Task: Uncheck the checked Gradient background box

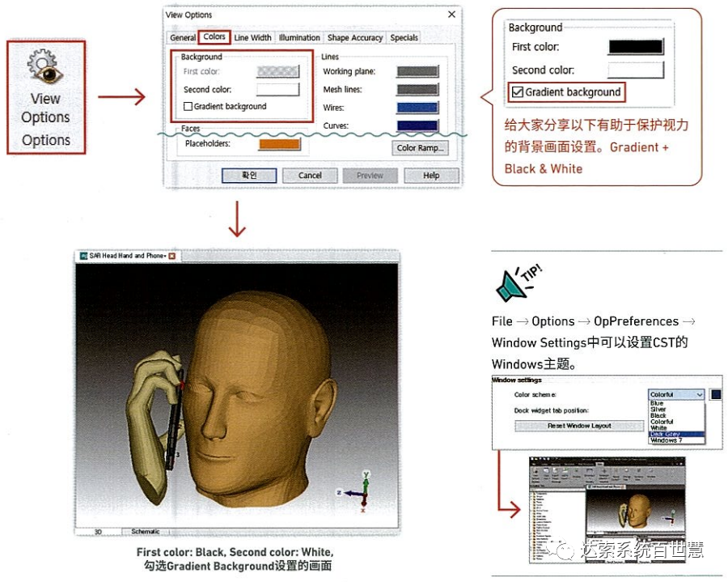Action: click(517, 92)
